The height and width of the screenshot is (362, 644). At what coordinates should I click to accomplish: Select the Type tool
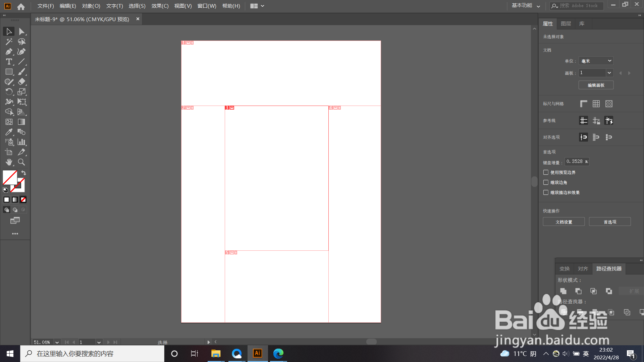pos(9,62)
